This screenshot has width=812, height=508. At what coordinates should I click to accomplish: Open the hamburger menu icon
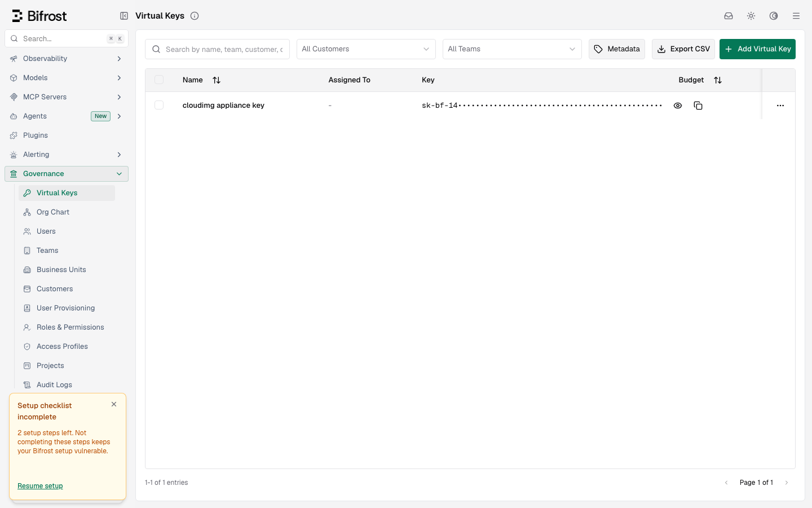796,16
